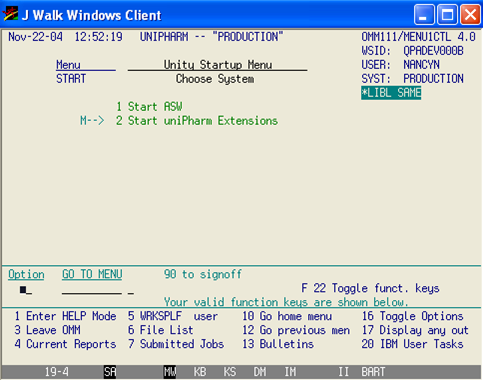
Task: Click the KS status bar indicator
Action: coord(230,372)
